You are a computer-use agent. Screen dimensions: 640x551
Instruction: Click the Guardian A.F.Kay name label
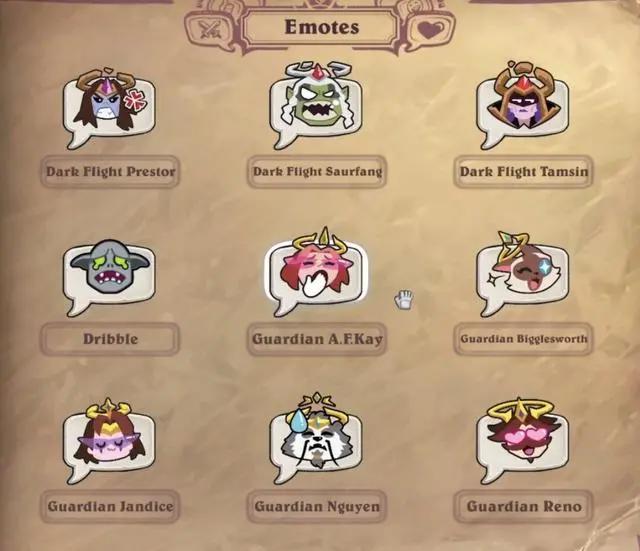(317, 339)
